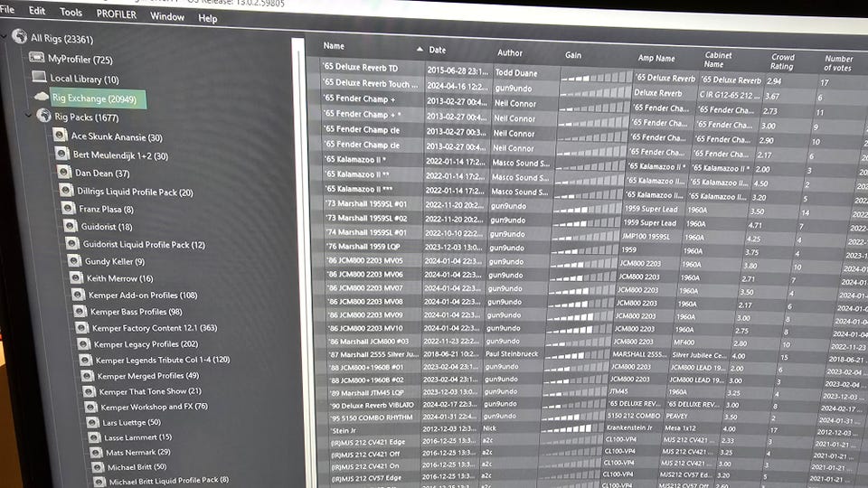Click gain bar of '65 Deluxe Reverb TD
The image size is (868, 488).
[596, 76]
